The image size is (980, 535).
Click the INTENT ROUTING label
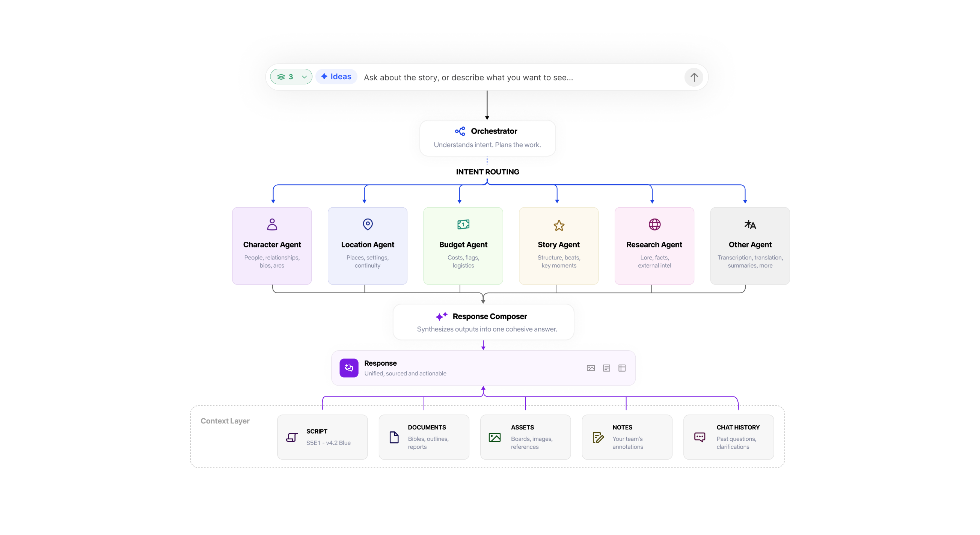tap(487, 172)
